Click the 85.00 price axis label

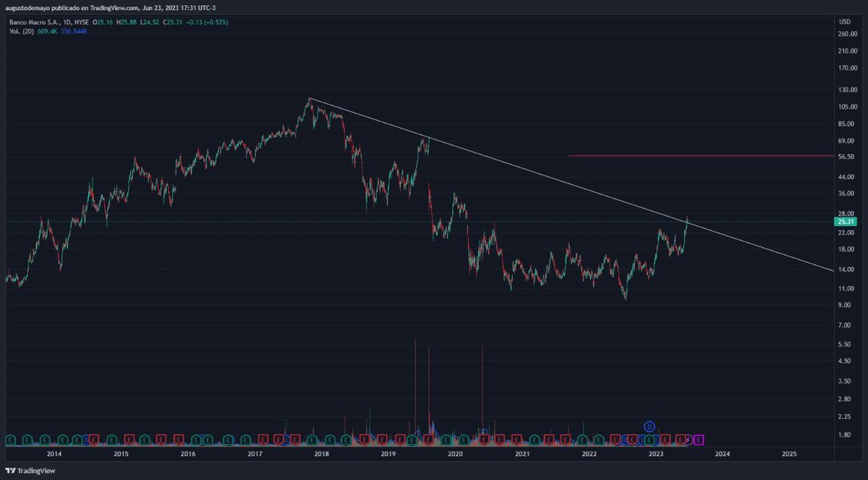pyautogui.click(x=848, y=123)
